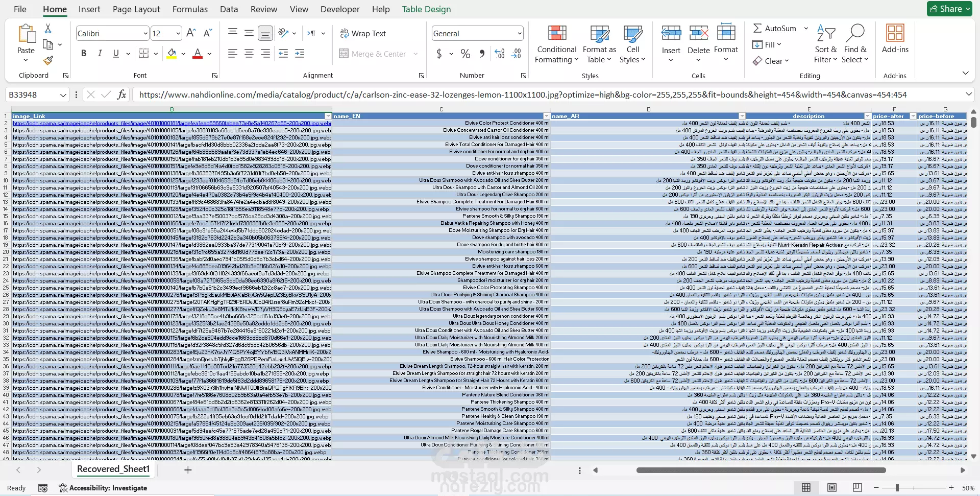Screen dimensions: 980x496
Task: Open Cell Styles gallery
Action: [633, 44]
